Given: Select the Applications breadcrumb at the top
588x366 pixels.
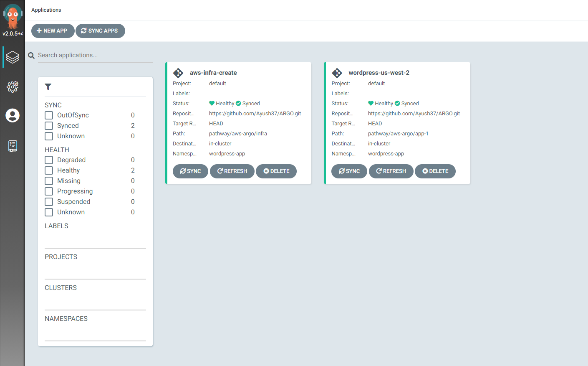Looking at the screenshot, I should coord(46,10).
